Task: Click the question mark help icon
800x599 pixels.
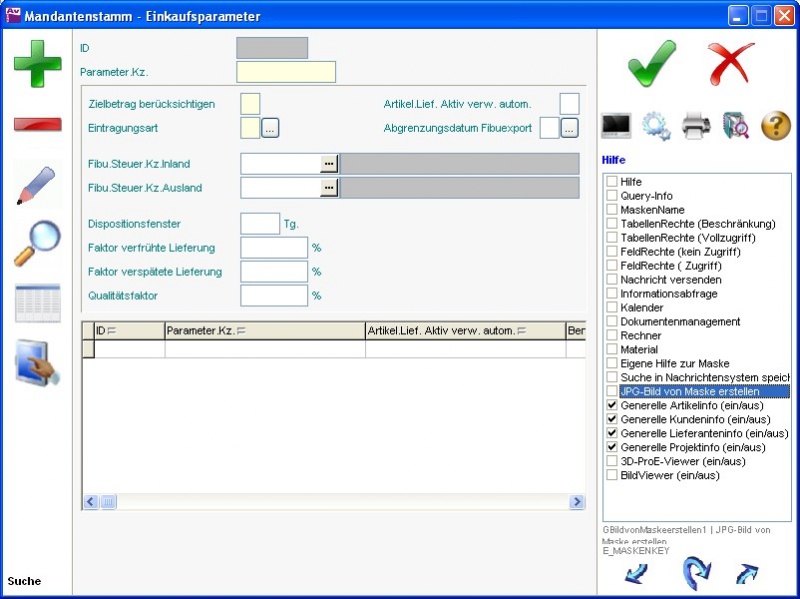Action: click(x=776, y=125)
